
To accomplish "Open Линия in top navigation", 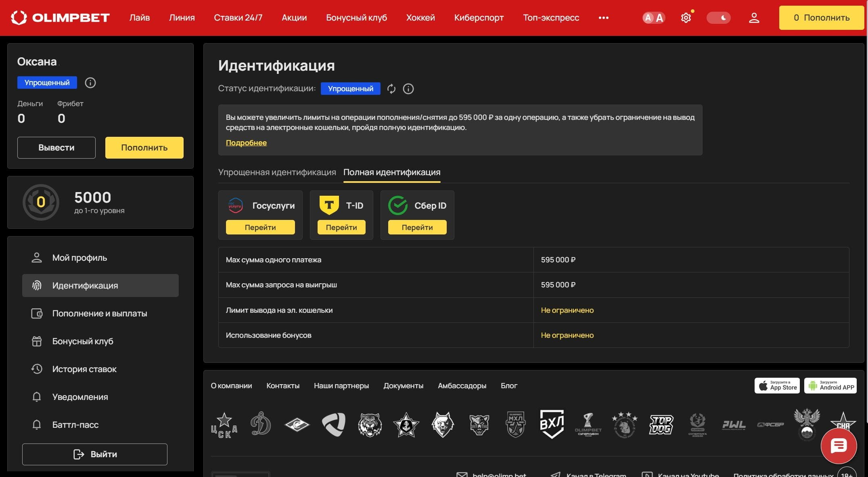I will 182,18.
